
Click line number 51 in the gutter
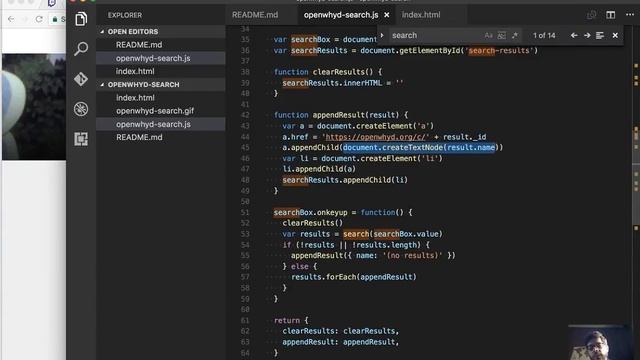pyautogui.click(x=244, y=212)
